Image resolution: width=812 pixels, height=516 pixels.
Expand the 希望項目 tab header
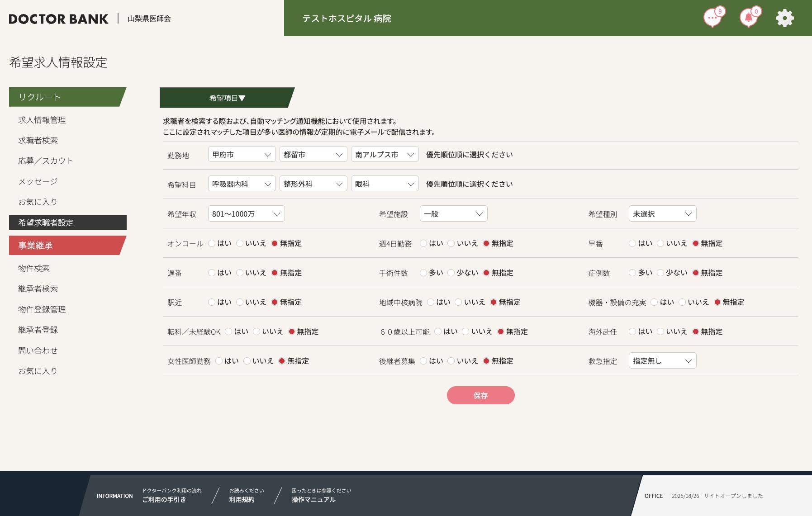coord(227,98)
